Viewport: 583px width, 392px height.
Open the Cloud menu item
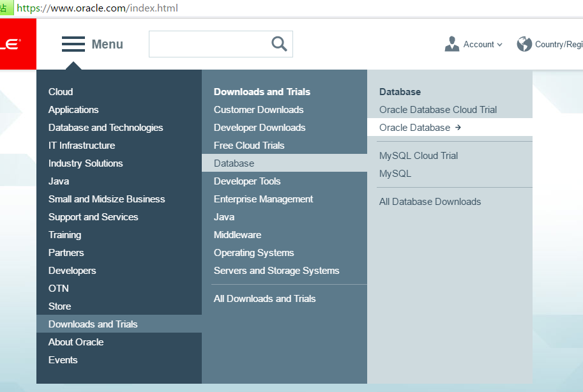pyautogui.click(x=61, y=92)
